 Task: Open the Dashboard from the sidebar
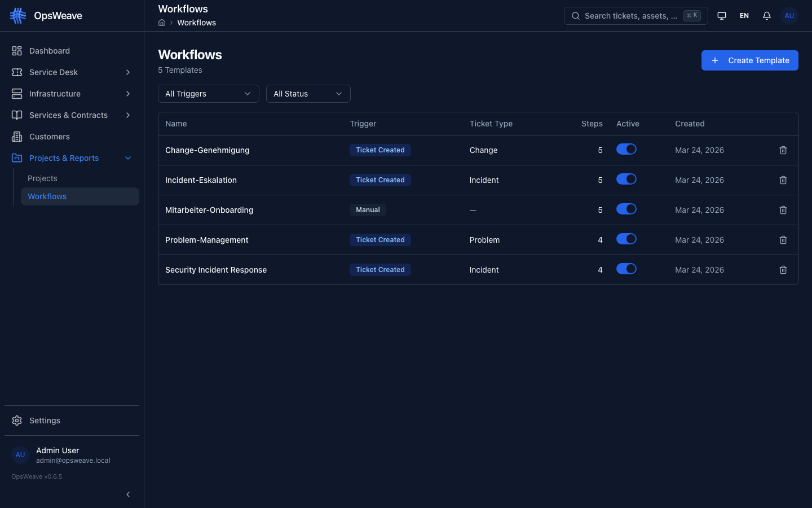click(x=48, y=51)
